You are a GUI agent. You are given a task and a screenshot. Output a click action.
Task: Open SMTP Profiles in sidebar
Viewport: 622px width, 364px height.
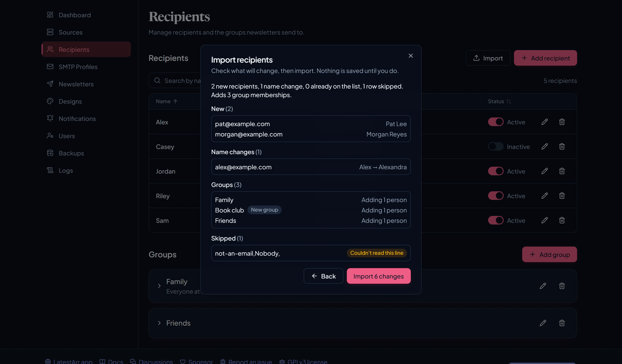(x=86, y=67)
